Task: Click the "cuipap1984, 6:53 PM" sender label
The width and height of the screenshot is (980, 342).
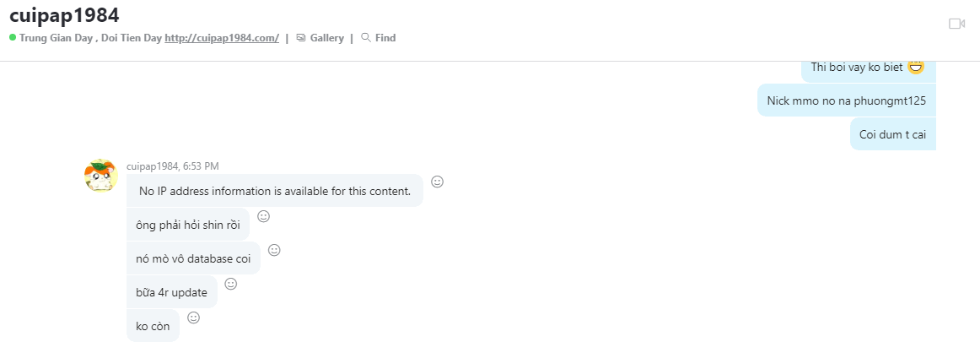Action: click(172, 166)
